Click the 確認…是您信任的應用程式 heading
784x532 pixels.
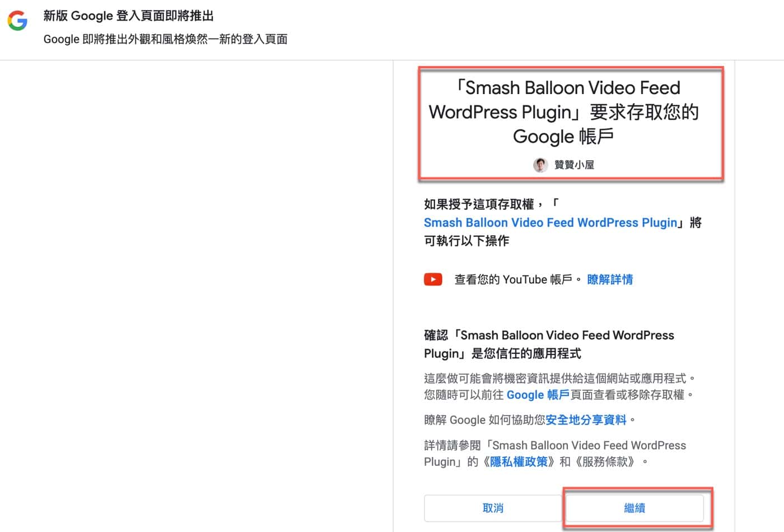tap(549, 344)
